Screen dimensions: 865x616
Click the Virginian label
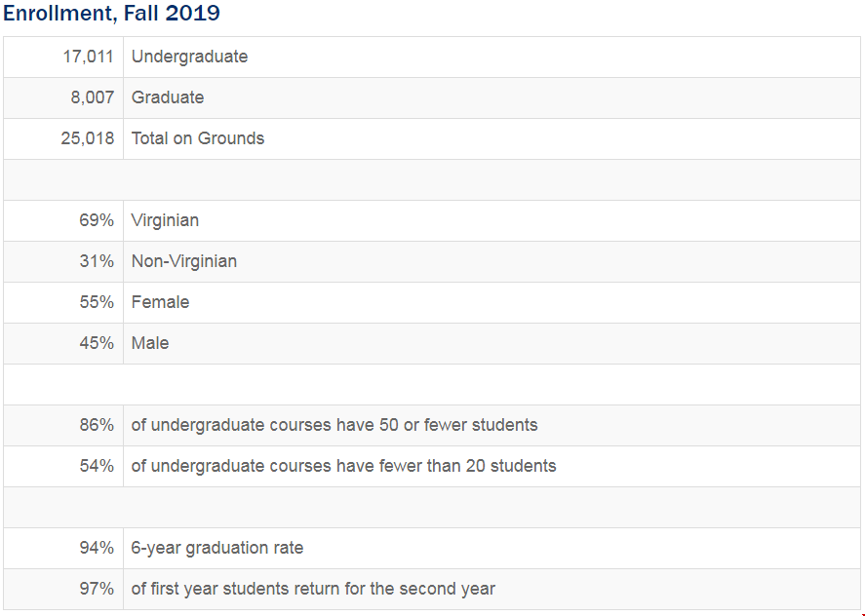[165, 220]
